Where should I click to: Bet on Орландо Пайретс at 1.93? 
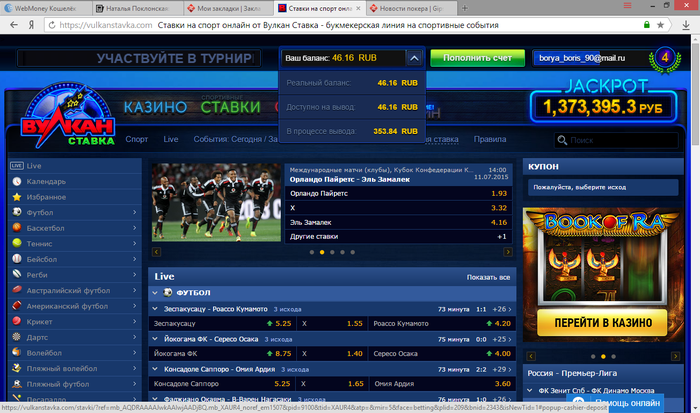[398, 193]
